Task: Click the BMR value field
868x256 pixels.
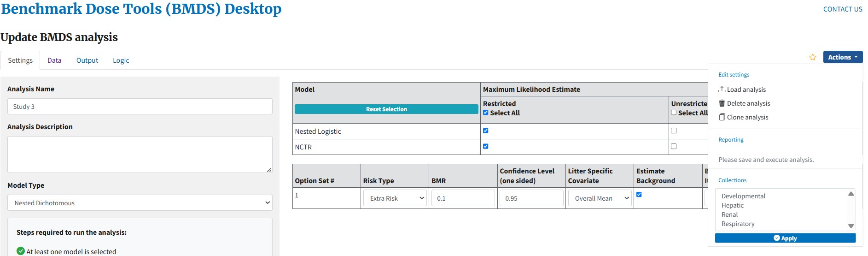Action: click(x=463, y=198)
